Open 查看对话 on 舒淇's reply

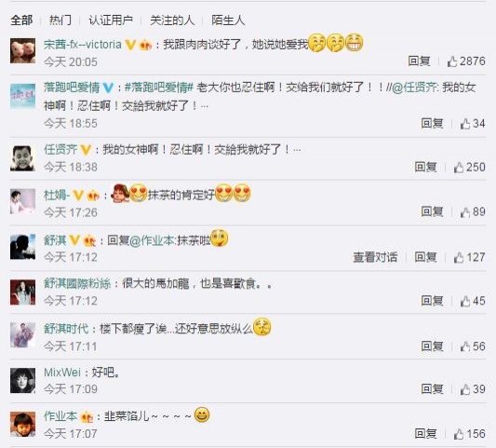pos(375,257)
